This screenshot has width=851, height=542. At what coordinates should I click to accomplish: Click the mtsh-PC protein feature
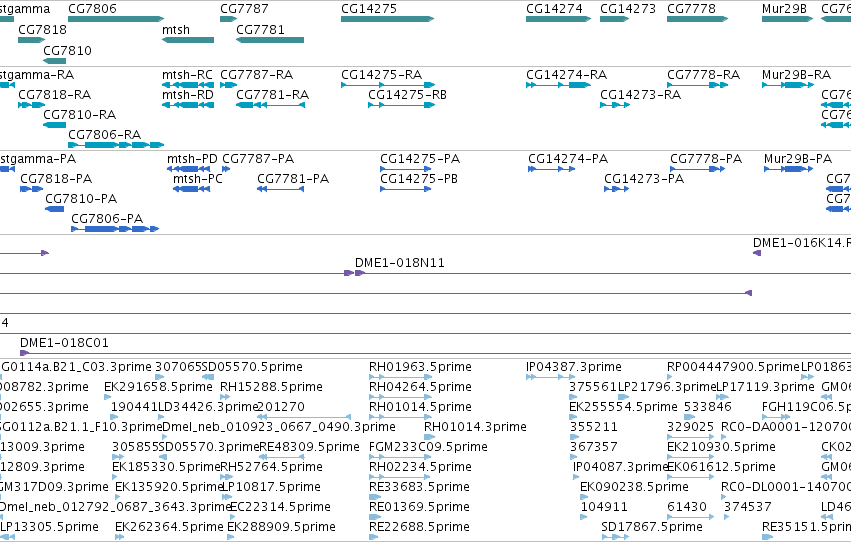pos(192,189)
